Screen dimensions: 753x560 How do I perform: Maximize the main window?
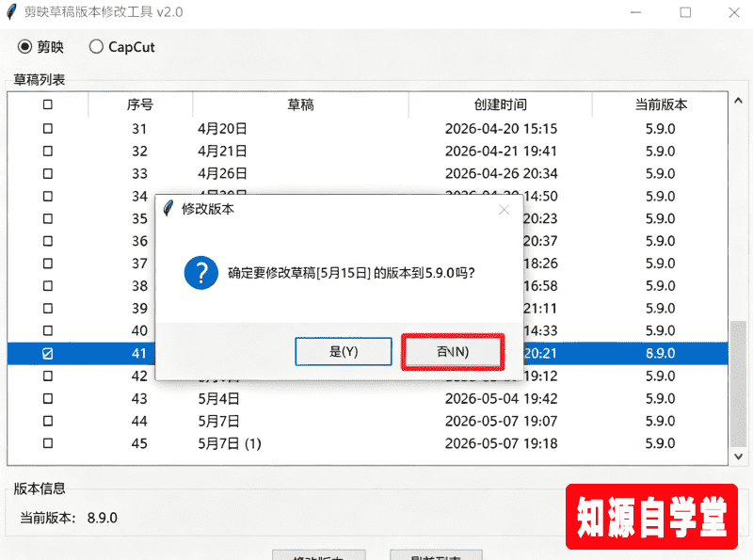pyautogui.click(x=685, y=12)
